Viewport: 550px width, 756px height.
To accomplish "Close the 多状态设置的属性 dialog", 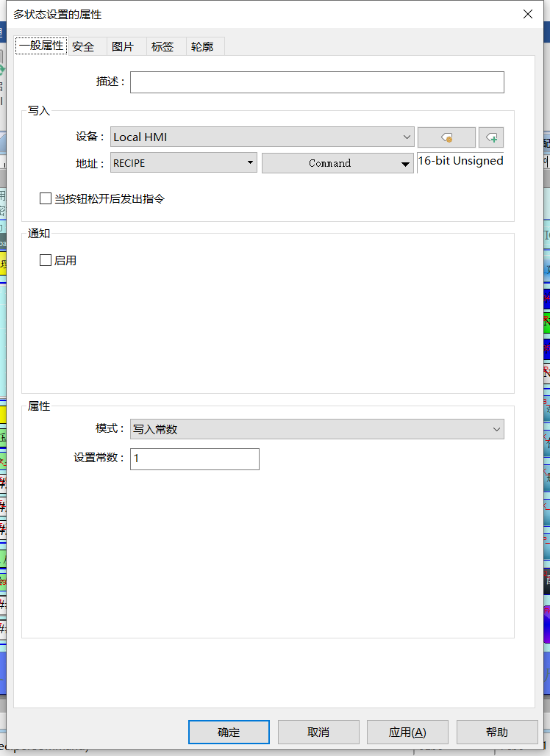I will point(527,14).
